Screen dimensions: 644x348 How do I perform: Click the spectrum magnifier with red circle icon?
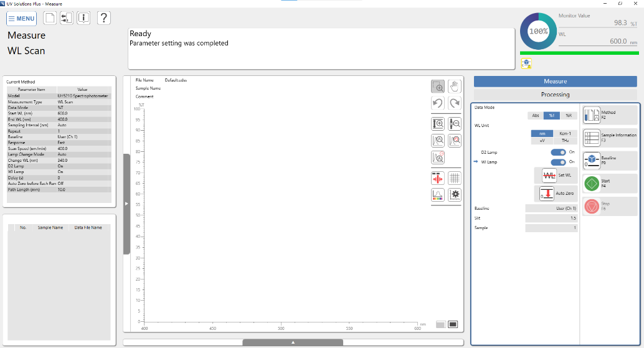click(x=455, y=141)
